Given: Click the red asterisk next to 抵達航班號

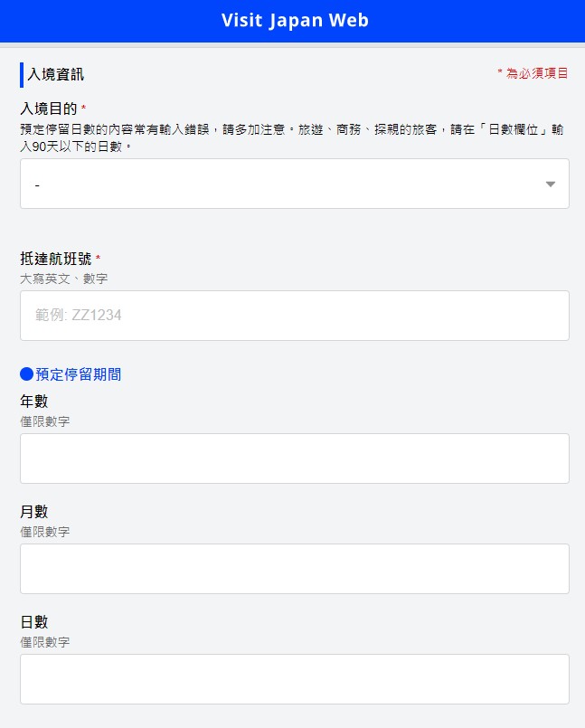Looking at the screenshot, I should coord(98,260).
